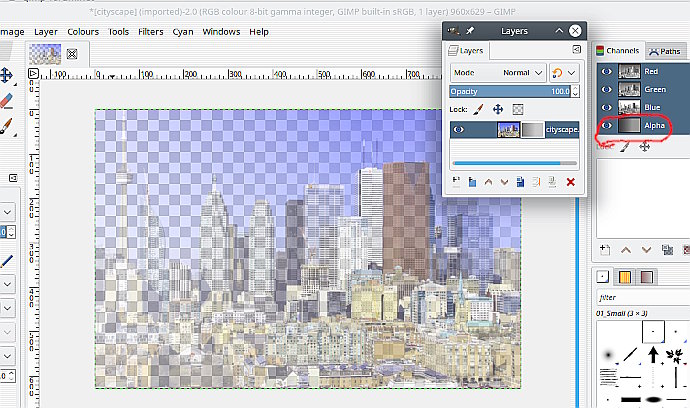The width and height of the screenshot is (690, 408).
Task: Toggle visibility of the Alpha channel
Action: pyautogui.click(x=606, y=125)
